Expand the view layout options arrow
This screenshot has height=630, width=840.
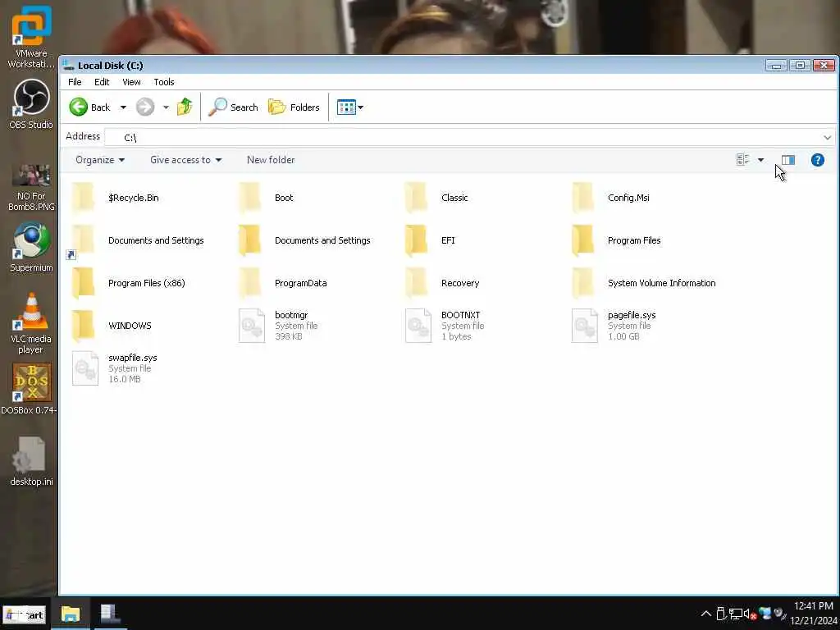760,160
